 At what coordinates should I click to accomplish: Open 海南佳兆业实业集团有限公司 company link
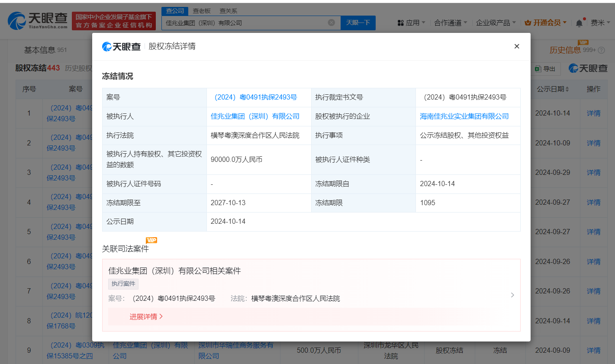pos(464,116)
